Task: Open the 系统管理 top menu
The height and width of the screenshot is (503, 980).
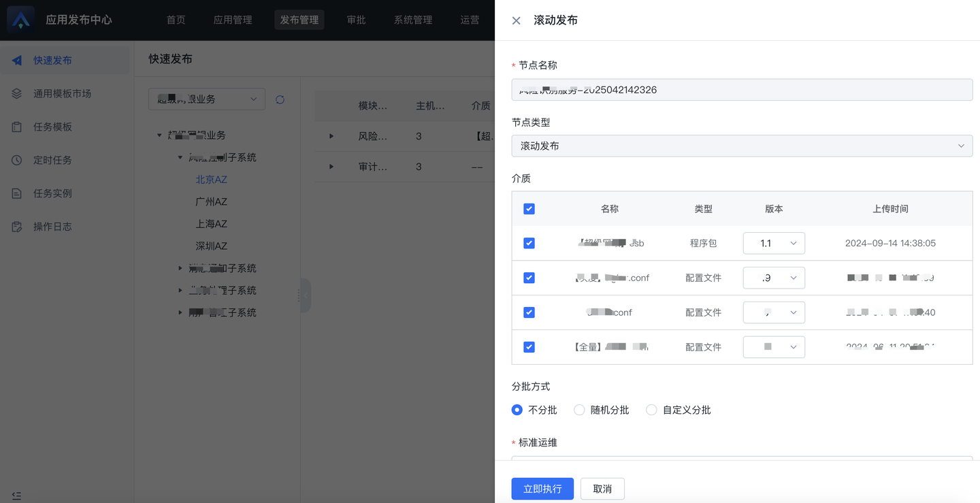Action: pos(413,20)
